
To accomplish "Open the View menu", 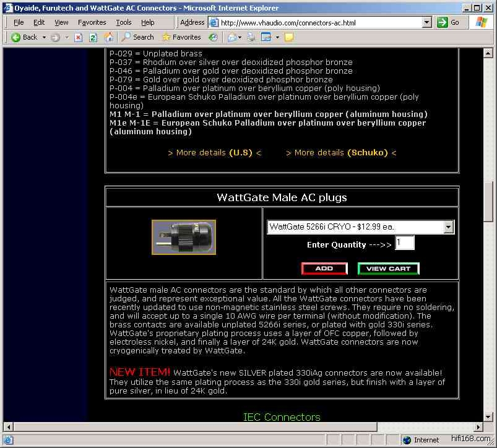I will coord(61,22).
